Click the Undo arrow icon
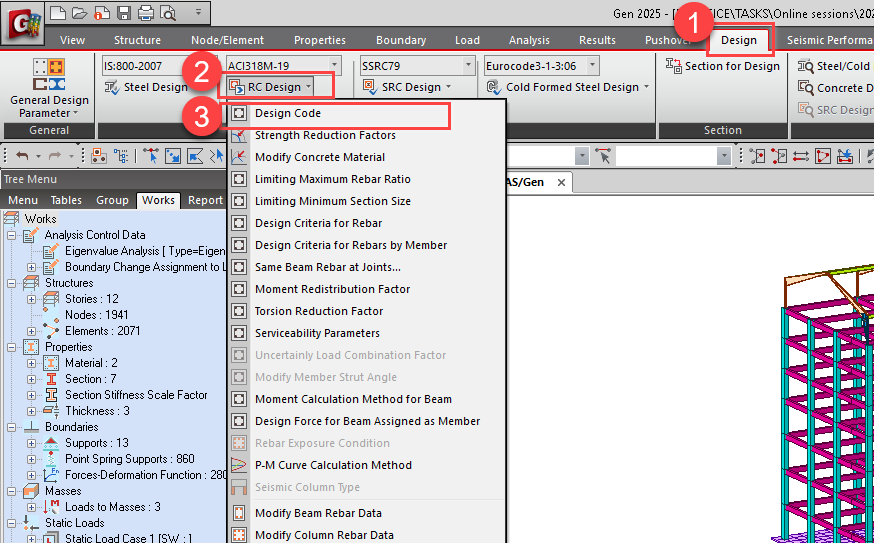The image size is (874, 543). 22,156
